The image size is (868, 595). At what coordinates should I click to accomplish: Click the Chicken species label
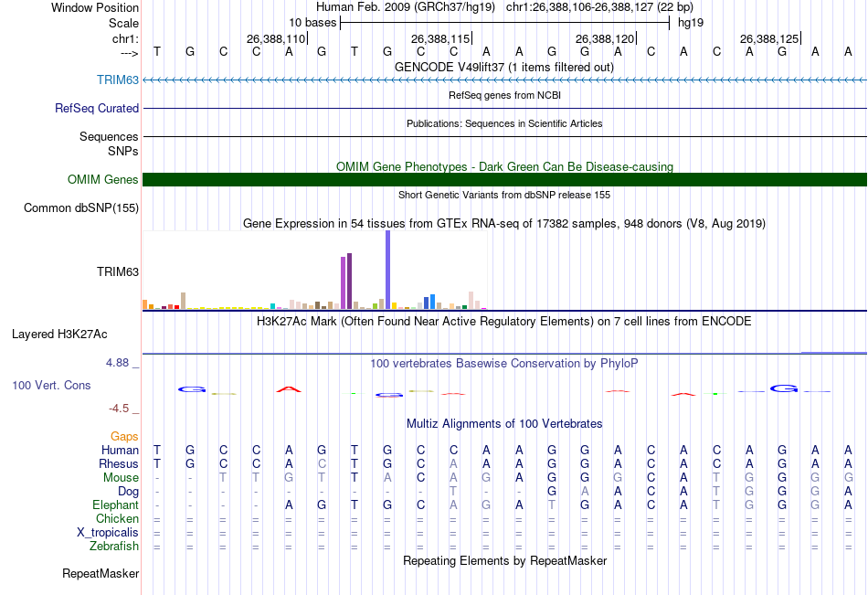pos(117,518)
